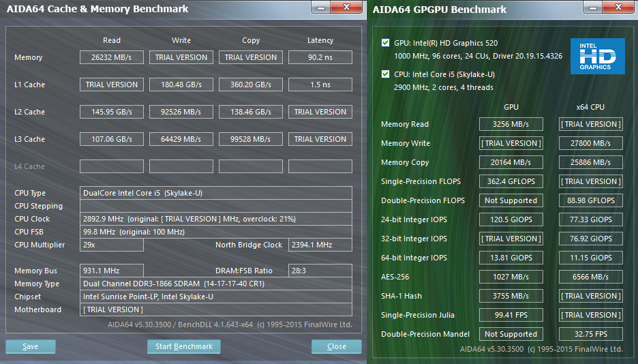The image size is (638, 364).
Task: Click the AIDA64 v5.30.3500 BenchDLL version text
Action: 230,324
